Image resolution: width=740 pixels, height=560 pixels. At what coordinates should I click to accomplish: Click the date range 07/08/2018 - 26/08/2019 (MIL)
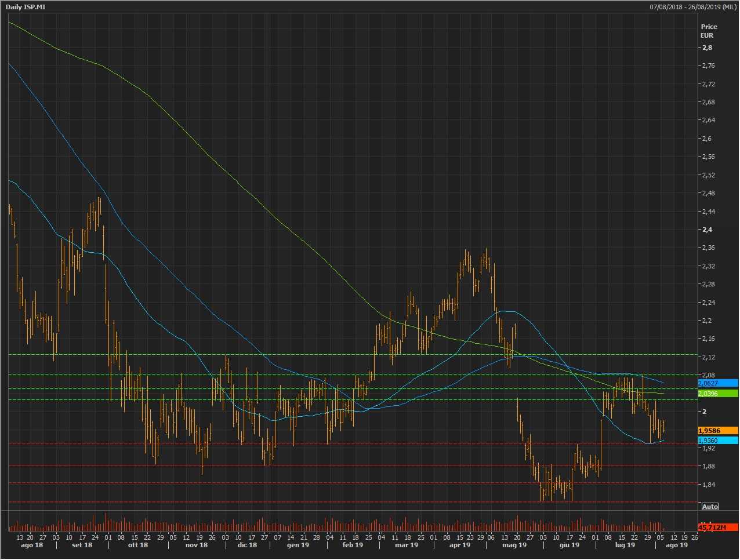click(693, 6)
